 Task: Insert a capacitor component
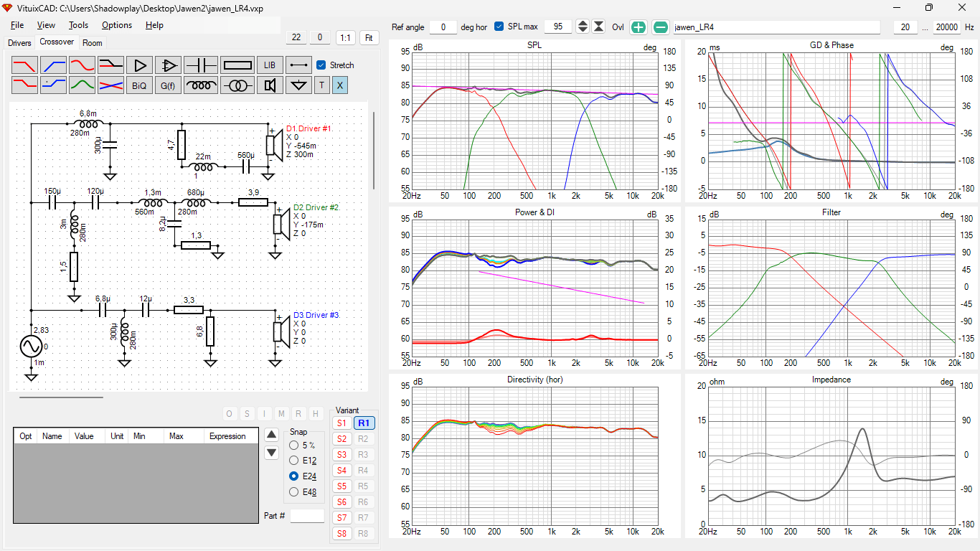tap(201, 65)
